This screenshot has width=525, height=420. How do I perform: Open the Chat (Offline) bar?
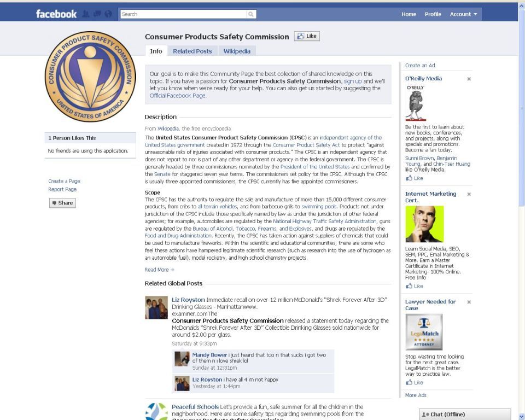pos(465,415)
